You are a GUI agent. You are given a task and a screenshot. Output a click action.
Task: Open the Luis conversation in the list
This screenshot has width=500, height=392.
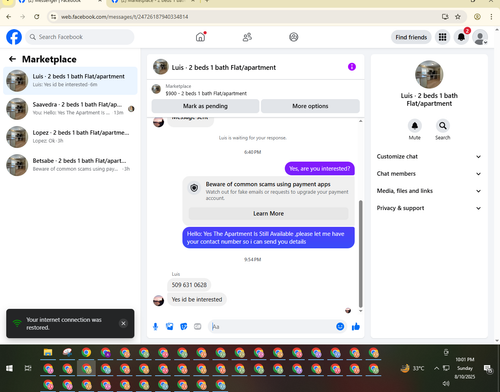(x=70, y=81)
